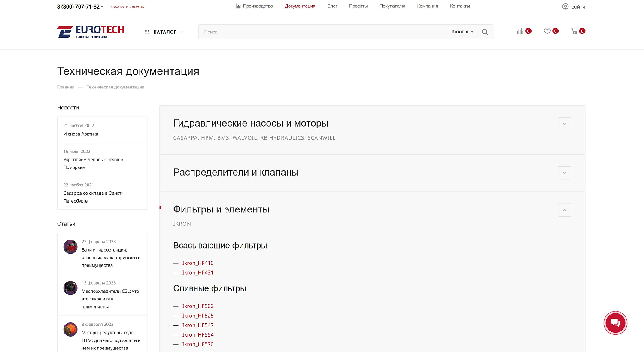Expand the Гидравлические насосы и моторы section
Screen dimensions: 644x352
(564, 124)
